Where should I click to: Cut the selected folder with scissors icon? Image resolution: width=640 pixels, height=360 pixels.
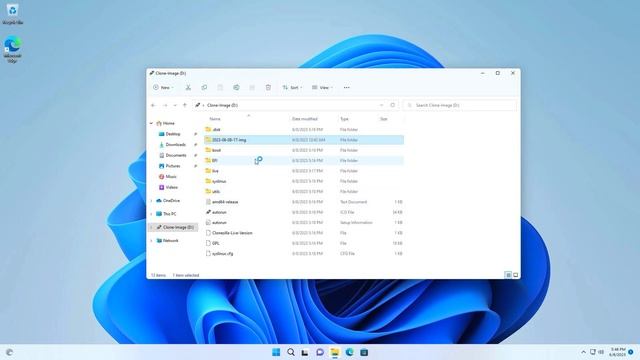point(188,87)
